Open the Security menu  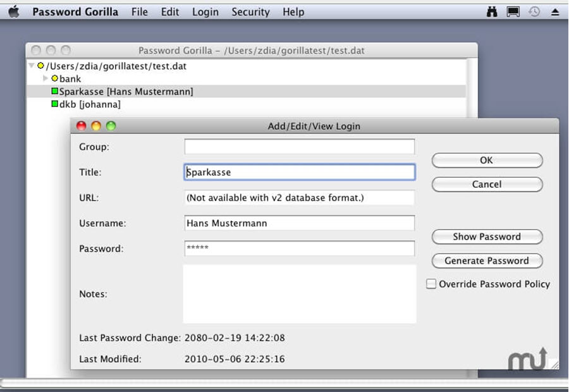click(251, 12)
